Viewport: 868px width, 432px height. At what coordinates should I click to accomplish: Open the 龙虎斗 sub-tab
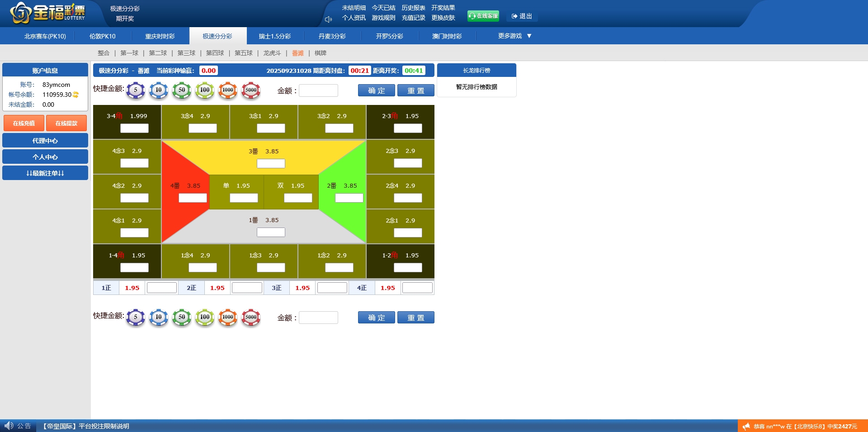point(272,53)
